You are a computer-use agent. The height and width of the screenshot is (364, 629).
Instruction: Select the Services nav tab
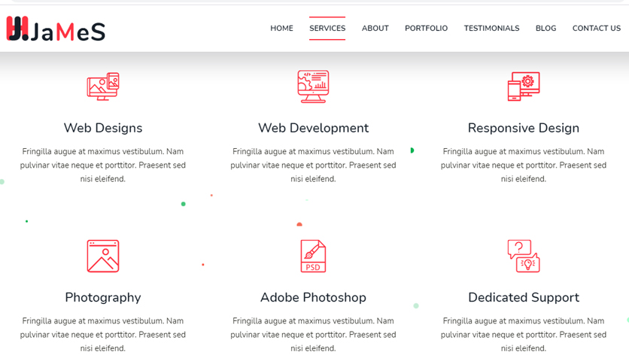[327, 28]
